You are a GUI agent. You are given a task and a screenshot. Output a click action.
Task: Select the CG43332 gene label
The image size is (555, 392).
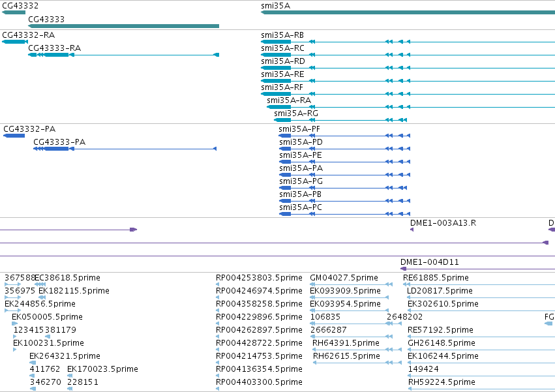(20, 6)
